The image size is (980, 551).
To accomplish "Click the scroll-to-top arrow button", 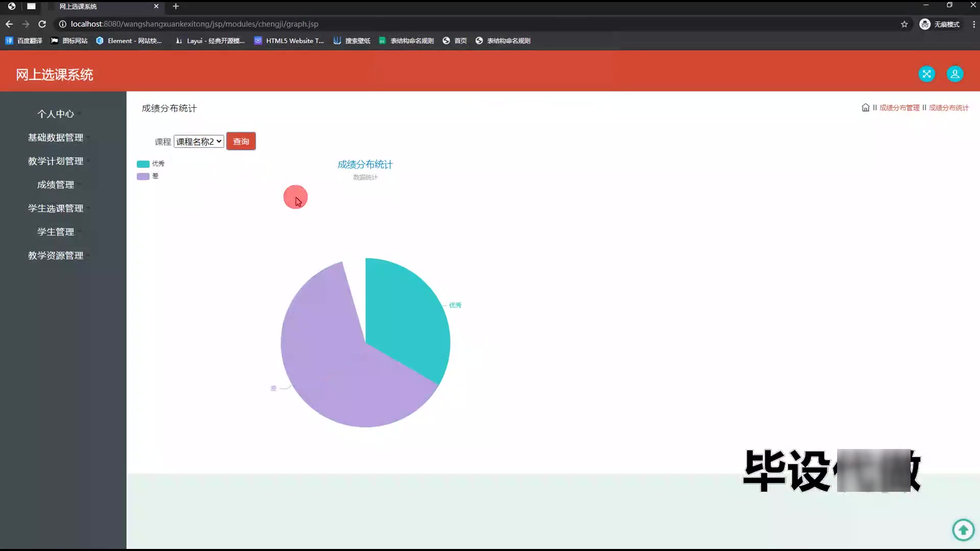I will (963, 530).
